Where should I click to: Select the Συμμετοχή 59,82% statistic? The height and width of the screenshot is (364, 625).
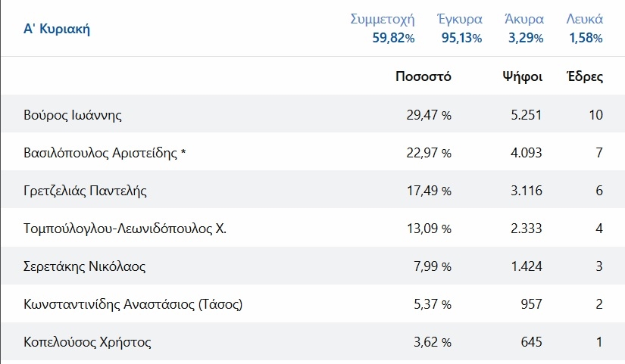point(383,28)
